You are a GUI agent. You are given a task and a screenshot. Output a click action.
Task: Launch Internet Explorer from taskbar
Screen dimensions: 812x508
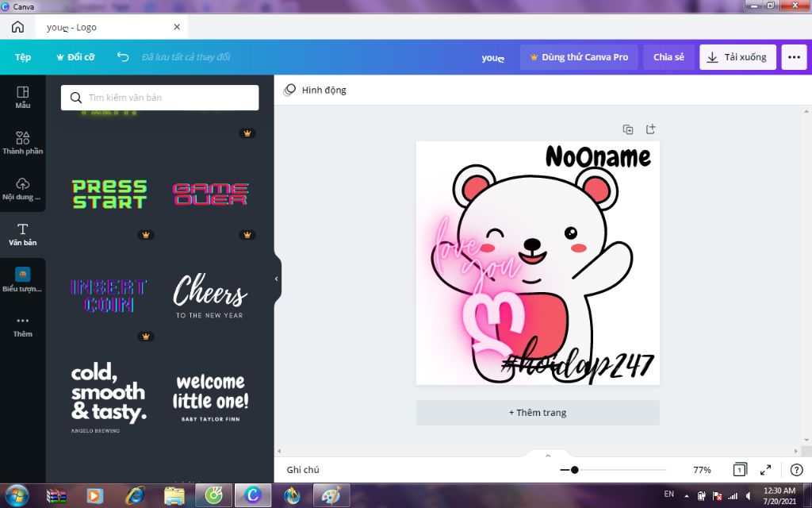tap(135, 496)
